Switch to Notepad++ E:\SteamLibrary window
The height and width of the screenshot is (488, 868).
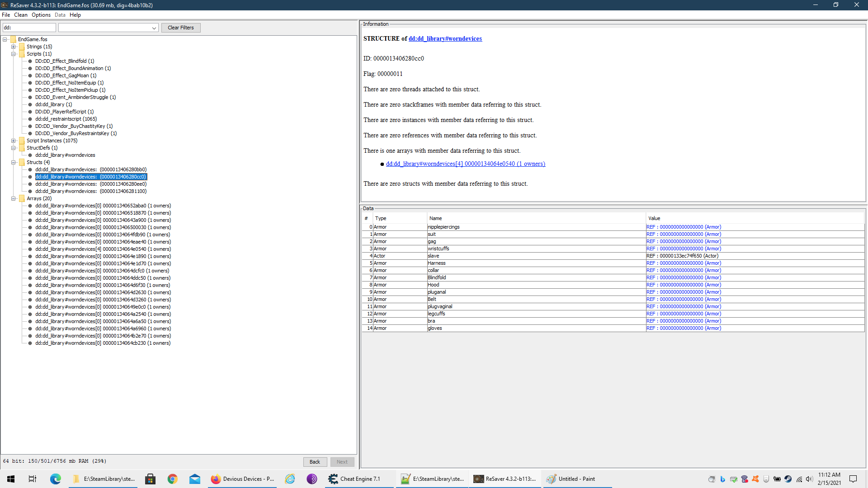coord(433,479)
